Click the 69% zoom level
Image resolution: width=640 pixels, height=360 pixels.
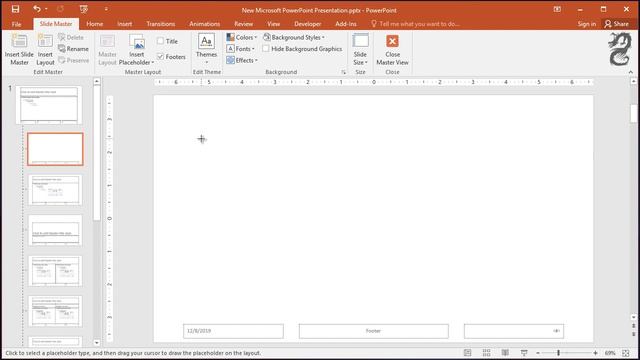(x=610, y=353)
